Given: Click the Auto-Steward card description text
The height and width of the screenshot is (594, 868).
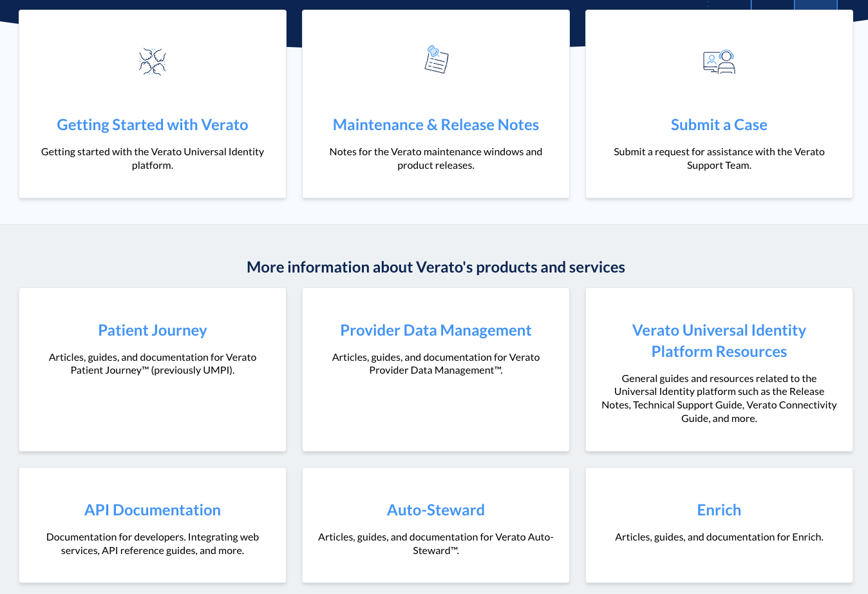Looking at the screenshot, I should pos(435,543).
